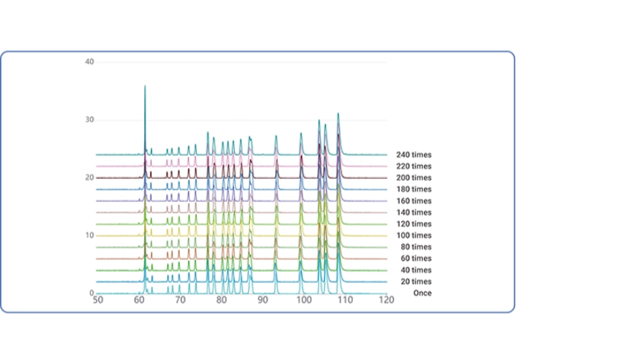Viewport: 643px width, 364px height.
Task: Select the '220 times' series label
Action: click(x=413, y=166)
